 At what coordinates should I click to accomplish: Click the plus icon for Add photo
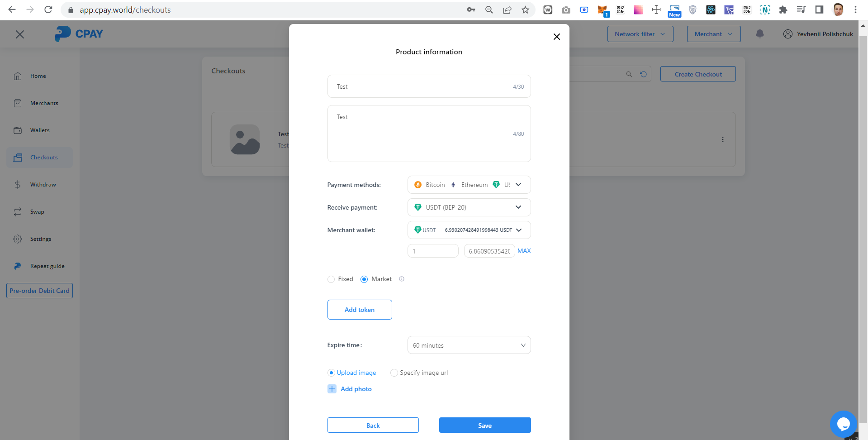coord(332,389)
